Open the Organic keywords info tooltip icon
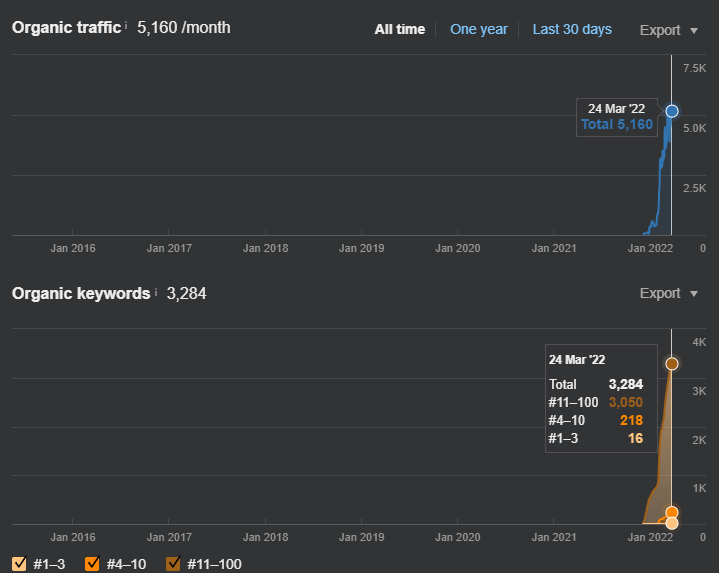Image resolution: width=719 pixels, height=573 pixels. [x=156, y=292]
